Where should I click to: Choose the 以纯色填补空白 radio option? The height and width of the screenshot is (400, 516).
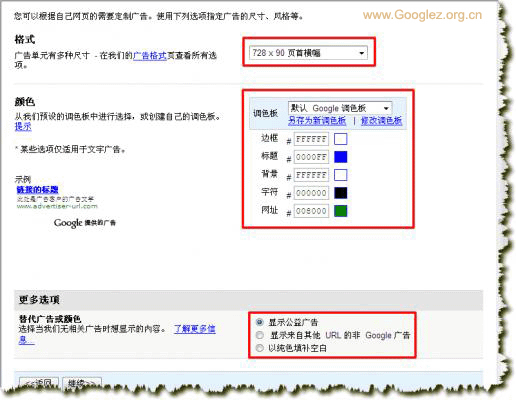point(260,348)
